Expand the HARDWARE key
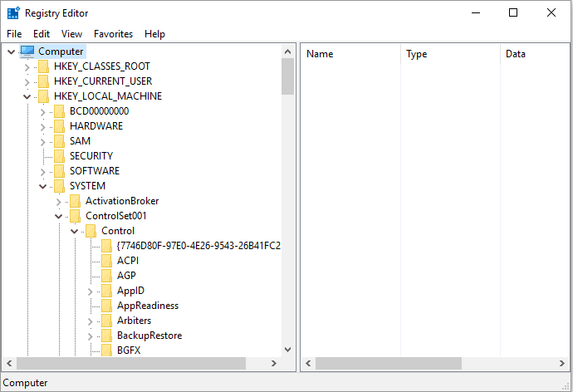This screenshot has height=392, width=573. [42, 127]
